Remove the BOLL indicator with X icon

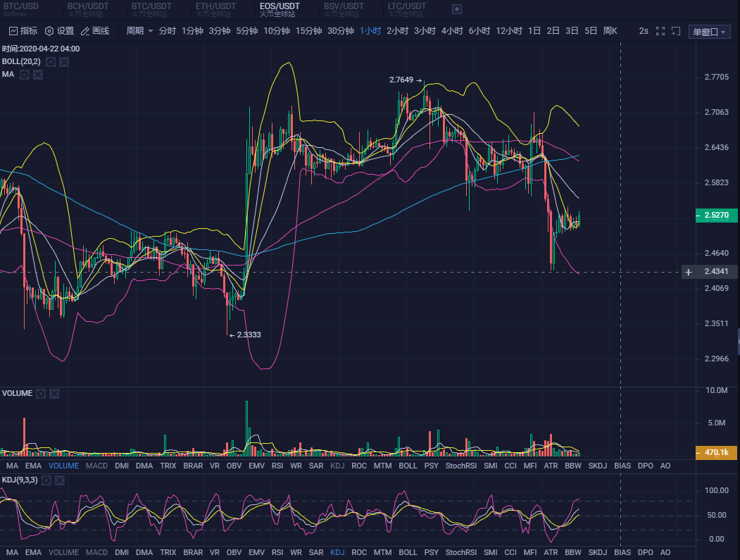[x=64, y=62]
